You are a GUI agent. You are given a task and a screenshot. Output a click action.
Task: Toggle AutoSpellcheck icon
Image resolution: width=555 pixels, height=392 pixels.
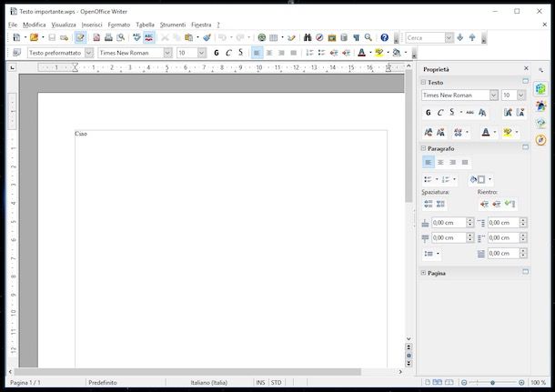click(148, 37)
